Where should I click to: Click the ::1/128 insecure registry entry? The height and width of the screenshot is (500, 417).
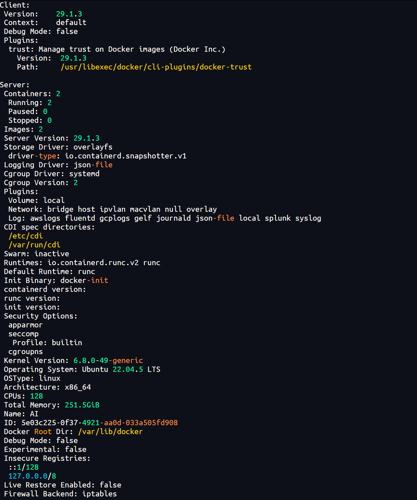[24, 467]
